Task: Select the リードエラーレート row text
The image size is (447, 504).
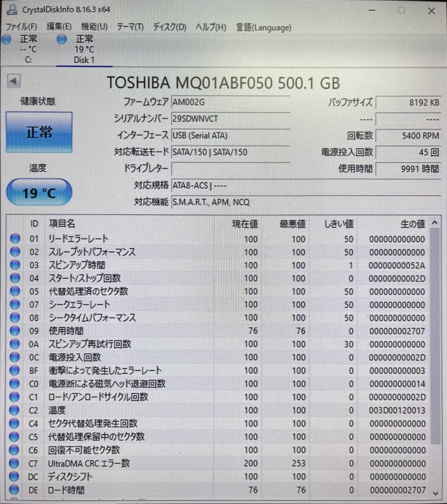Action: [79, 239]
